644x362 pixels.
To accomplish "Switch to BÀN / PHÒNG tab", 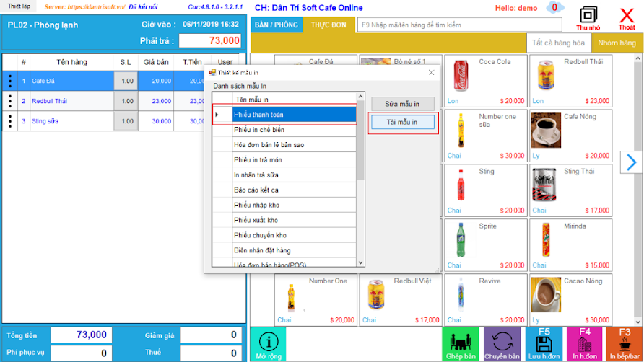I will click(277, 25).
